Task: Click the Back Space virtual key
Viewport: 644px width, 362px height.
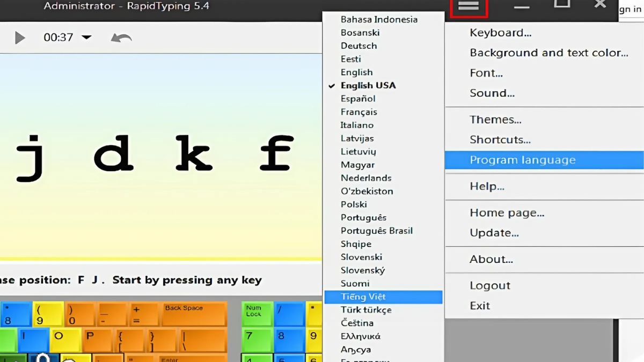Action: coord(194,314)
